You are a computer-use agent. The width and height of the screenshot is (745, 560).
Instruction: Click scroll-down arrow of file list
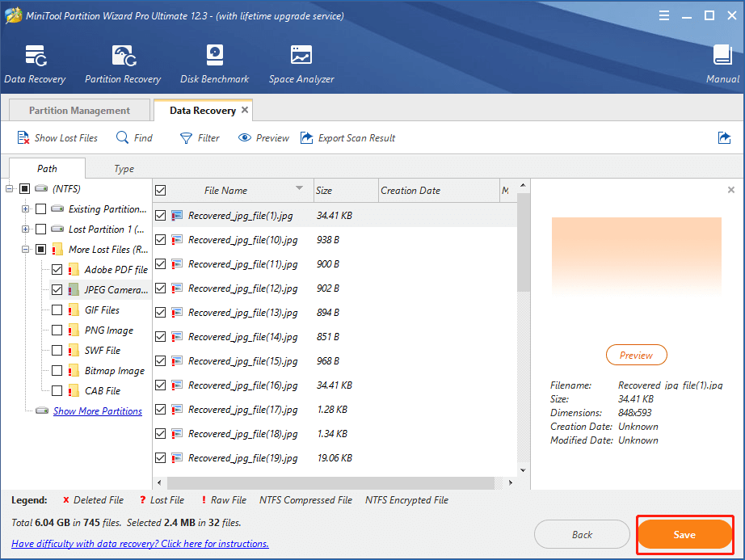pos(523,470)
